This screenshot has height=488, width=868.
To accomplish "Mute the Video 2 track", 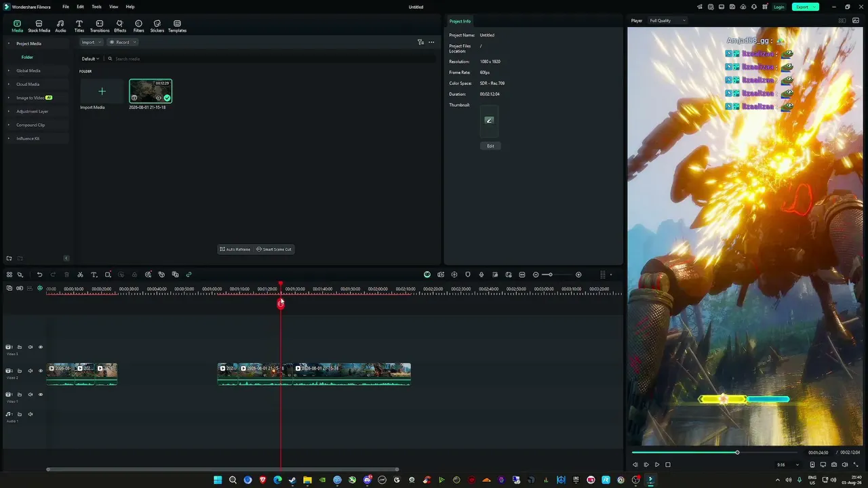I will pyautogui.click(x=31, y=371).
